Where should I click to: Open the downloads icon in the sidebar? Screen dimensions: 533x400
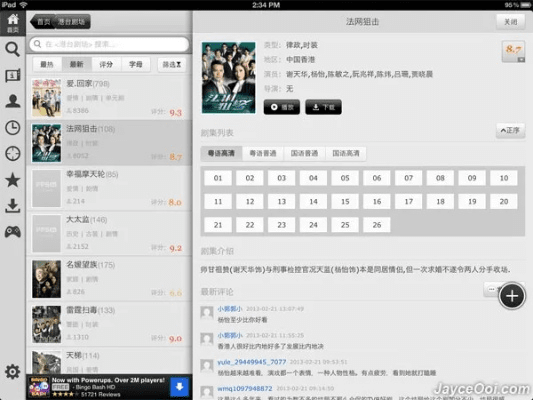(x=13, y=206)
